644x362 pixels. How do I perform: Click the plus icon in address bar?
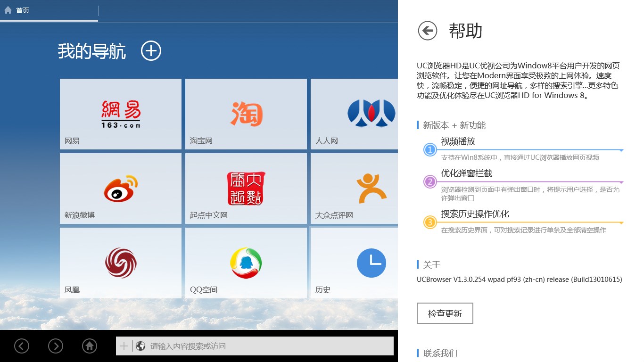tap(124, 346)
